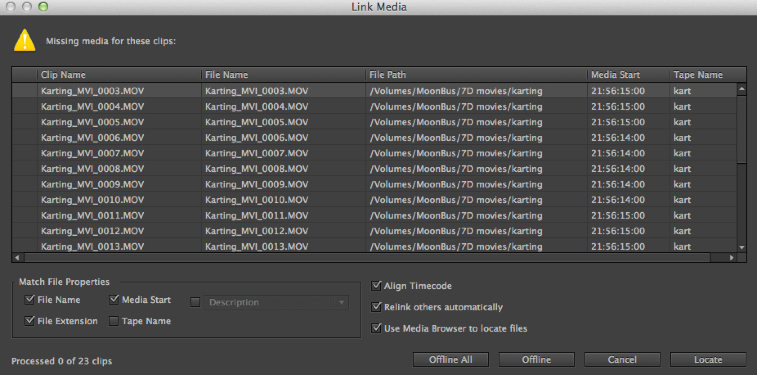Click Media Start value of Karting_MVI_0007.MOV
The width and height of the screenshot is (757, 375).
[x=618, y=153]
